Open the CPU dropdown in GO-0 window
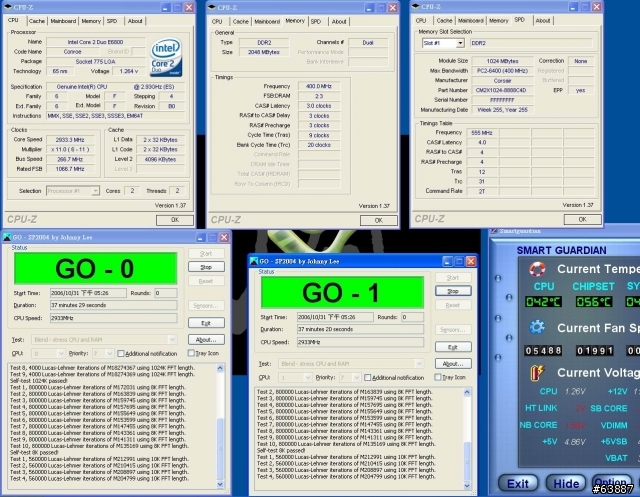 point(61,353)
